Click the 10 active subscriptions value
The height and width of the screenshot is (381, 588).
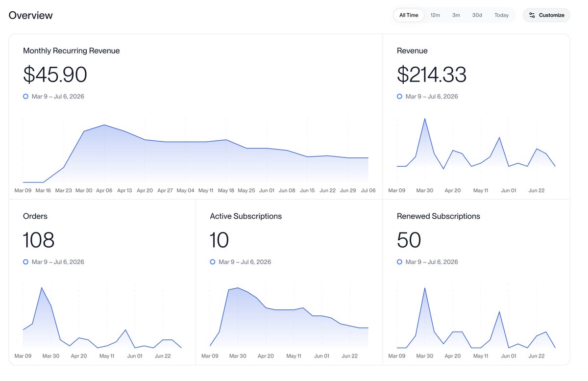coord(219,240)
